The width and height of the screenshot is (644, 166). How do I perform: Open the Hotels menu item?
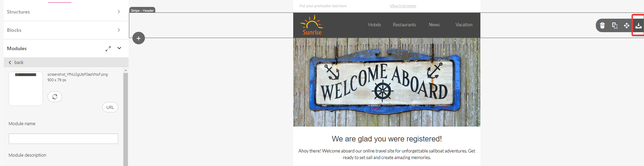(374, 25)
